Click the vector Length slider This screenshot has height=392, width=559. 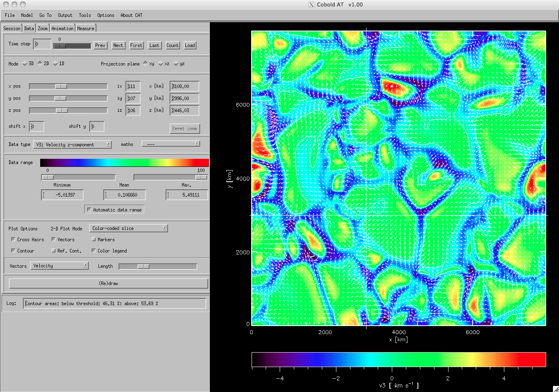(x=158, y=267)
